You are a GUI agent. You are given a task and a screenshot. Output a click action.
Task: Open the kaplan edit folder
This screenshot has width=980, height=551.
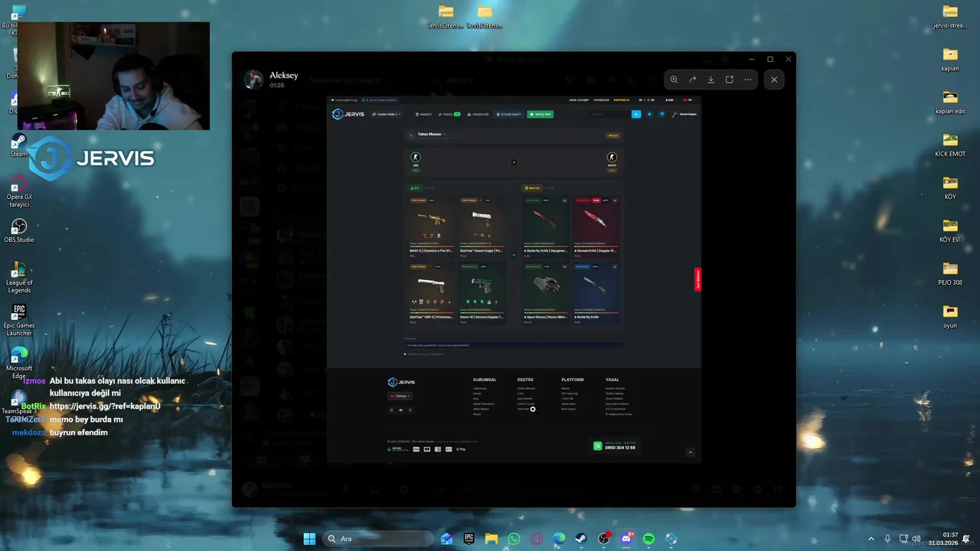coord(950,102)
